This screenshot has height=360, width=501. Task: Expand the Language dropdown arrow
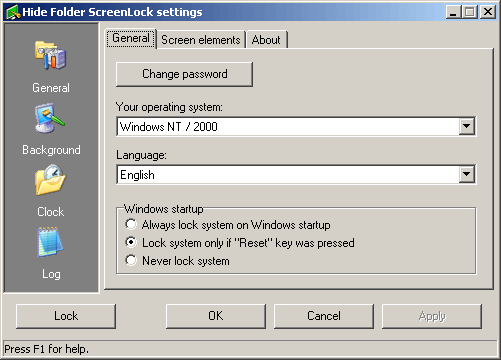[x=467, y=174]
